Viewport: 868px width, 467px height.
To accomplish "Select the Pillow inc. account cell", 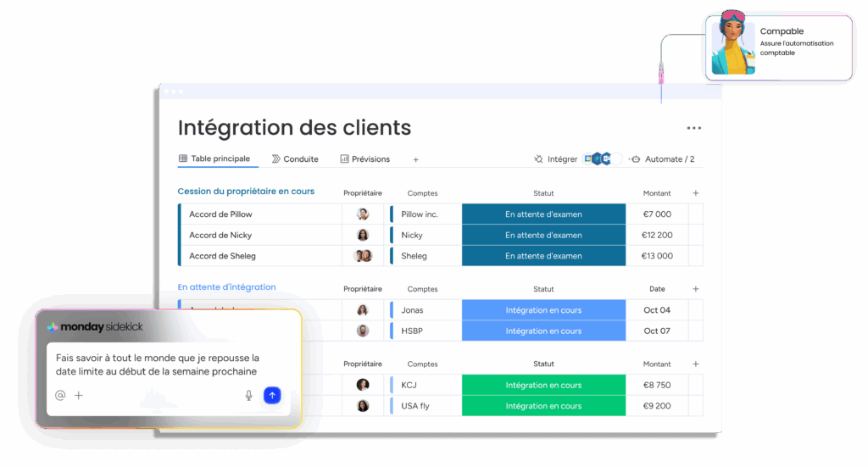I will (426, 214).
